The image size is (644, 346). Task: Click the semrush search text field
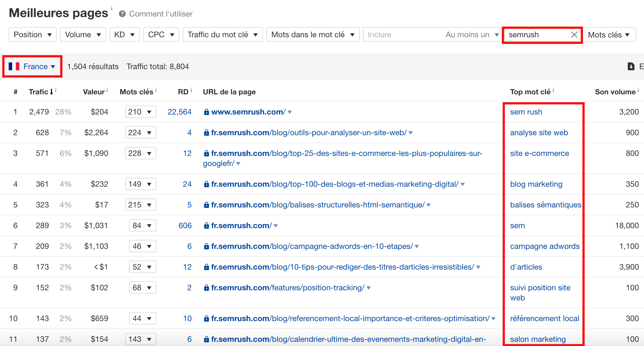537,35
